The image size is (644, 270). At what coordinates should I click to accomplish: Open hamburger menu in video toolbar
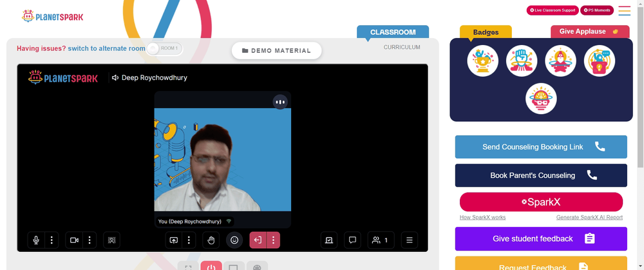[410, 240]
